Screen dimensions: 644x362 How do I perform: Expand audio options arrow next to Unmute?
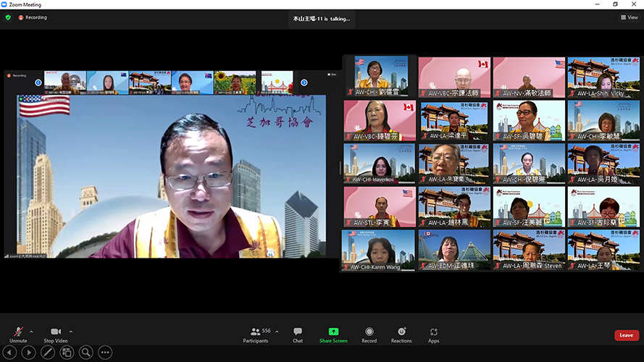31,332
